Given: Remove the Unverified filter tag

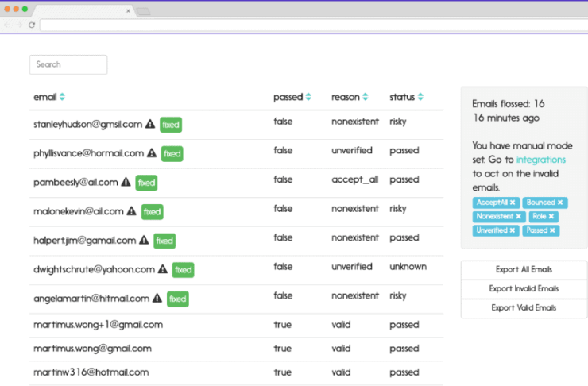Looking at the screenshot, I should click(x=513, y=230).
